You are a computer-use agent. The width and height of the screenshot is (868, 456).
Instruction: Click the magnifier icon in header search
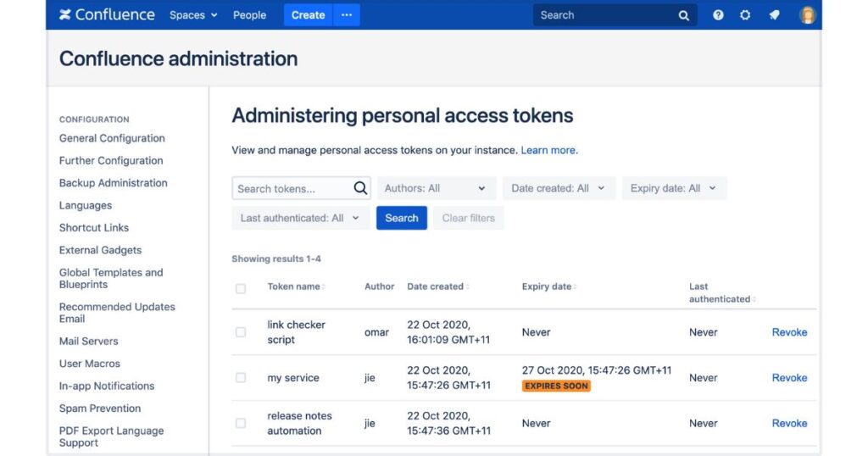(x=684, y=15)
